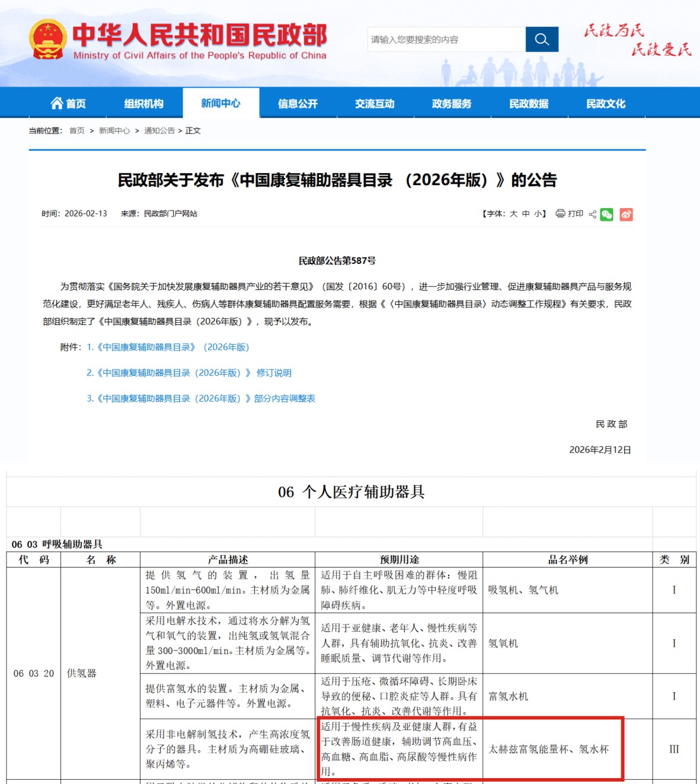Open the 信息公开 navigation menu
Image resolution: width=700 pixels, height=784 pixels.
pyautogui.click(x=298, y=104)
